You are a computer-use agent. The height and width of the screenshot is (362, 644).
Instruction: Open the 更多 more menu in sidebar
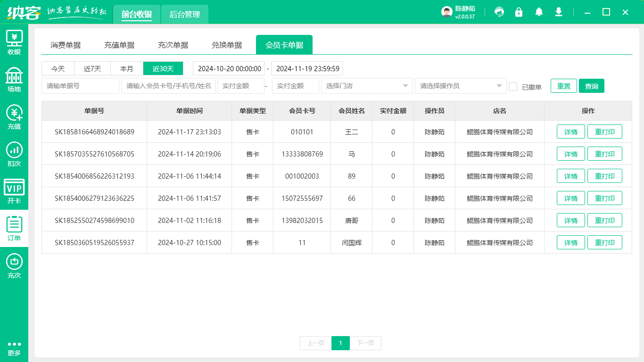tap(14, 348)
